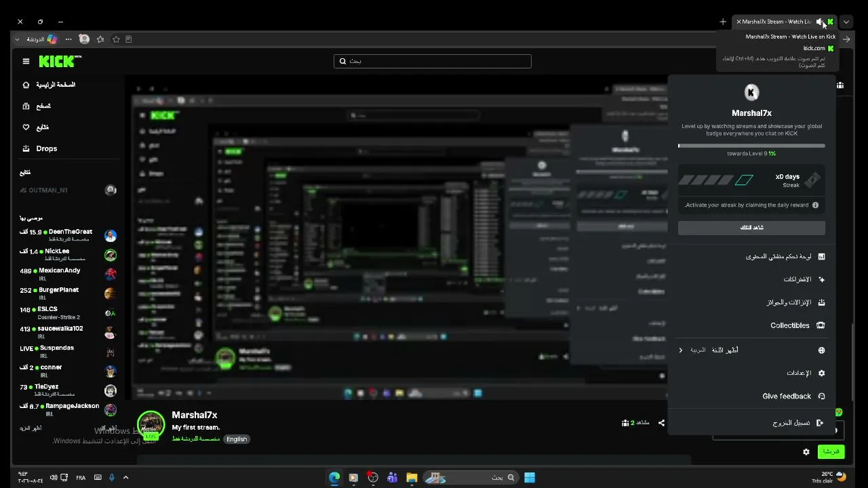Open the following heart icon in sidebar
The width and height of the screenshot is (868, 488).
click(26, 127)
